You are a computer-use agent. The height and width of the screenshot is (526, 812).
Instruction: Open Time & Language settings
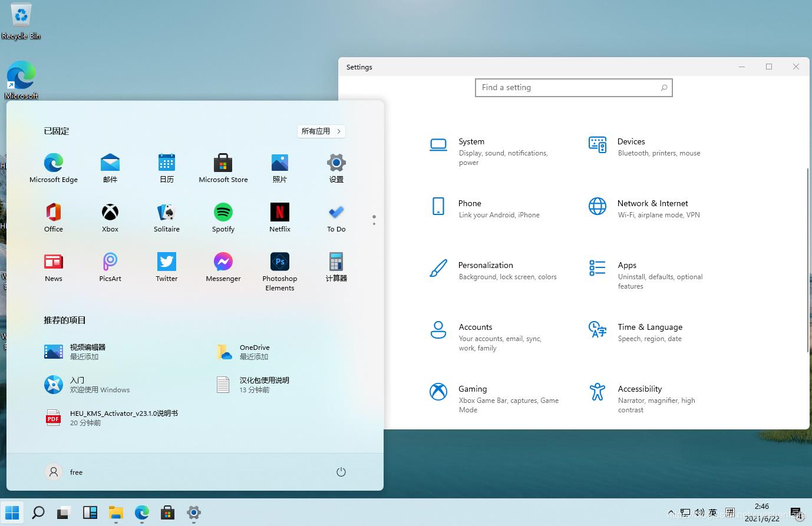coord(635,332)
